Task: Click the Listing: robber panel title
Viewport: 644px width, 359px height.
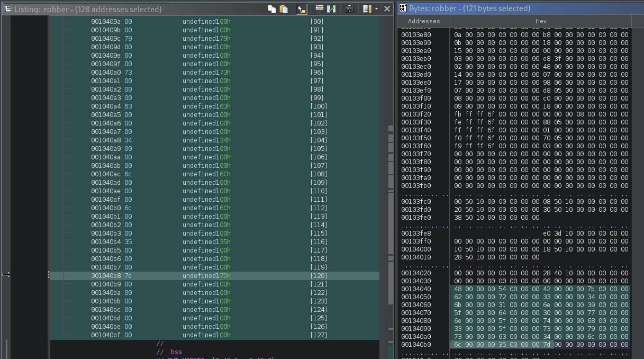Action: coord(88,9)
